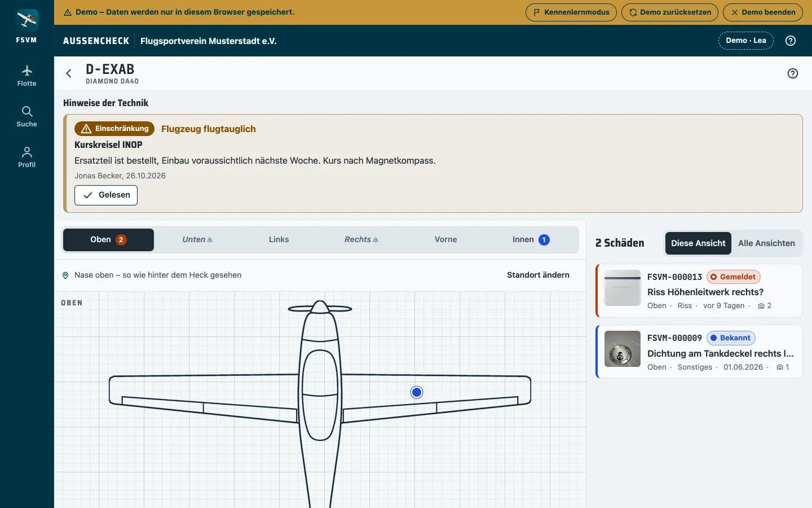Switch to the Rechts view tab
This screenshot has height=508, width=812.
(361, 240)
